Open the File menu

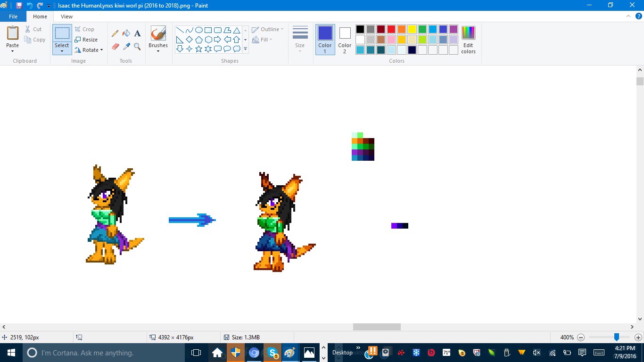click(x=13, y=16)
